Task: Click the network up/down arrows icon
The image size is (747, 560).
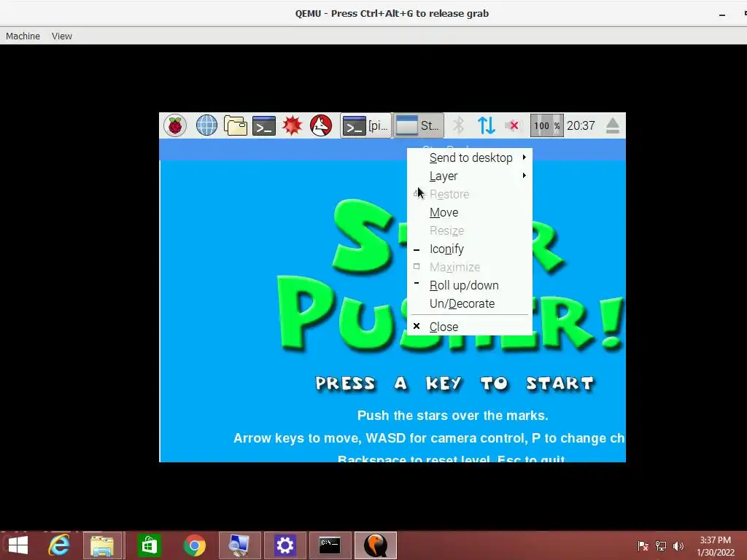Action: tap(486, 125)
